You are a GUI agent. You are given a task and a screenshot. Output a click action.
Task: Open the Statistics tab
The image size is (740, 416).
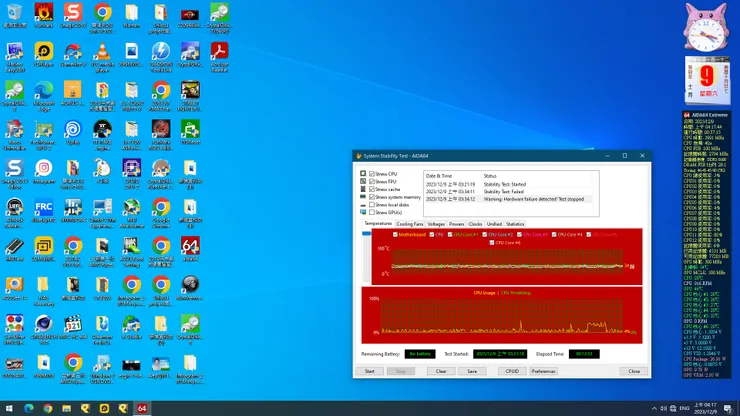coord(515,224)
